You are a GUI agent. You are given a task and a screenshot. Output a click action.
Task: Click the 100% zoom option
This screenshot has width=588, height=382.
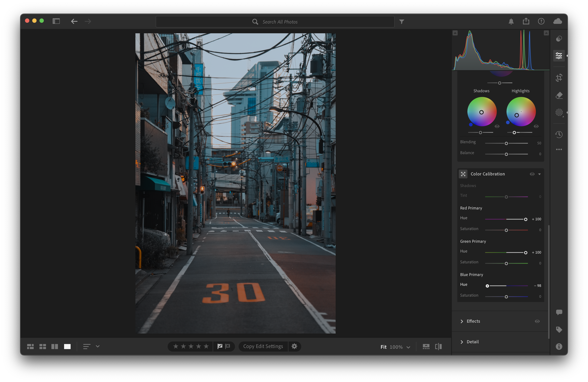pos(396,347)
